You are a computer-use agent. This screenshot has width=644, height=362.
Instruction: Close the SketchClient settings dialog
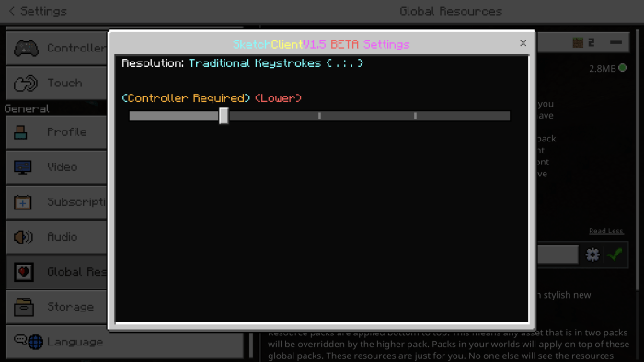pyautogui.click(x=523, y=43)
